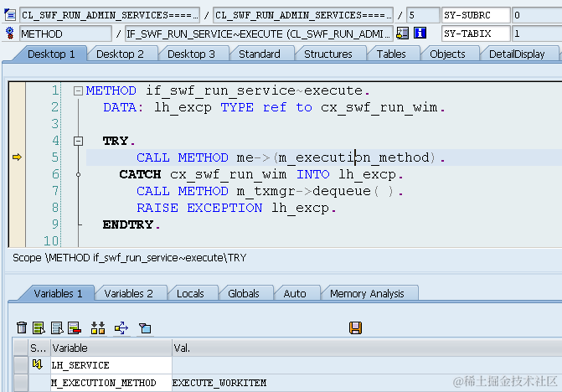Image resolution: width=562 pixels, height=392 pixels.
Task: Click the binoculars-style arrange icon in variables toolbar
Action: pos(98,328)
